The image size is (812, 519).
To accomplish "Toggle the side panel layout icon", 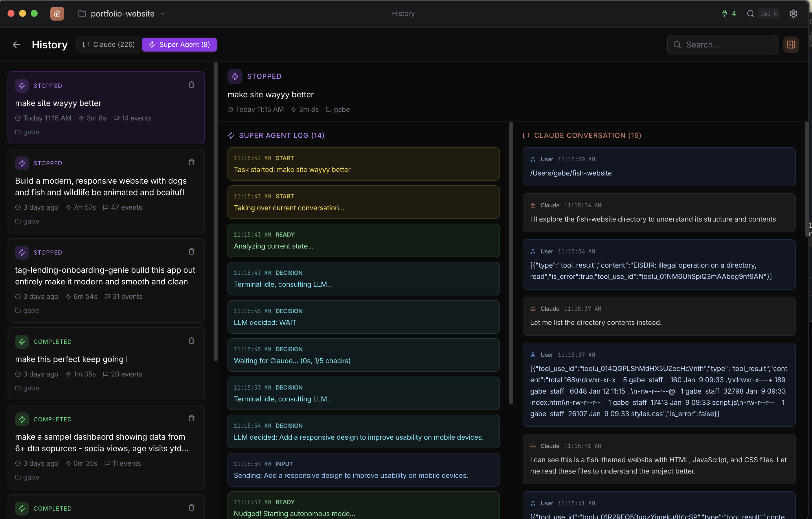I will coord(791,45).
